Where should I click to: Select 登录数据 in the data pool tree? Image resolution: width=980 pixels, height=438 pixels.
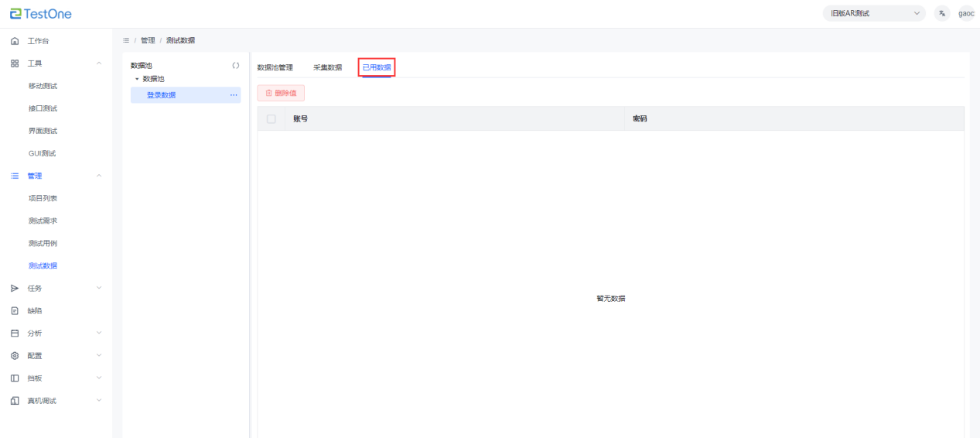pos(161,95)
